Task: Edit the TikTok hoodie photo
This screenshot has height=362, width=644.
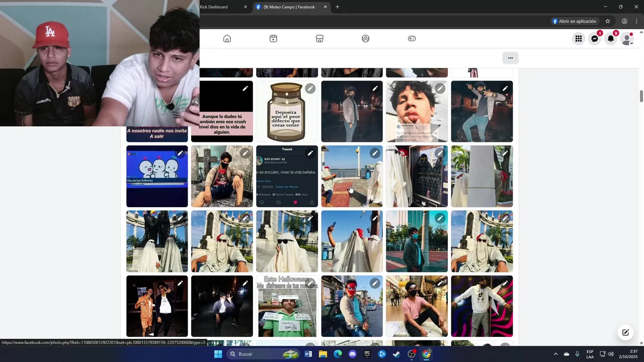Action: tap(505, 283)
